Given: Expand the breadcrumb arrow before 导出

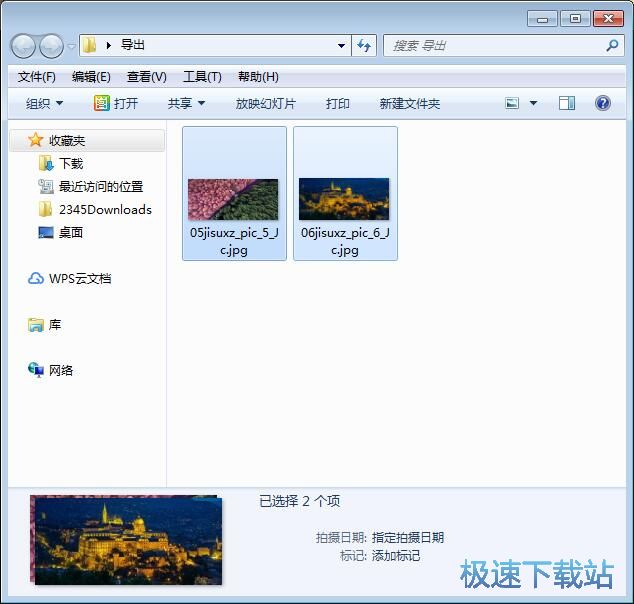Looking at the screenshot, I should [108, 45].
